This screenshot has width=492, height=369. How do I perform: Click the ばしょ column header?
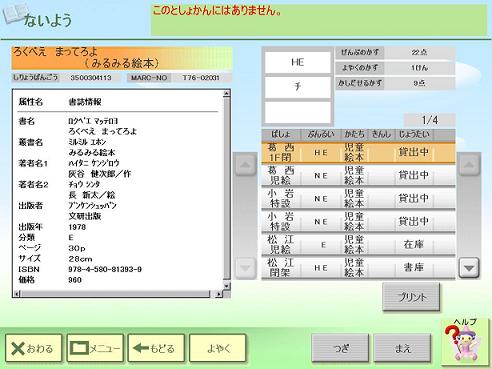click(281, 134)
